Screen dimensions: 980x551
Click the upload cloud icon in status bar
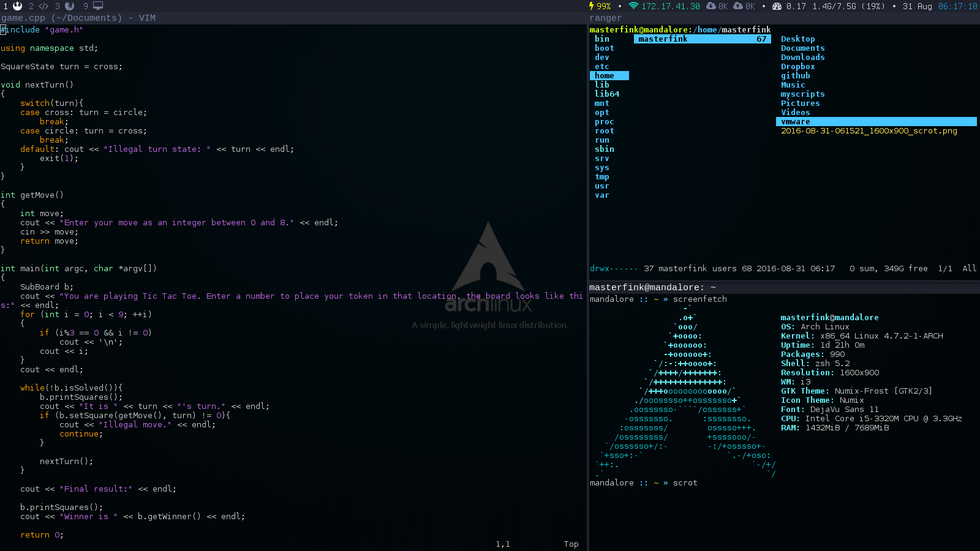[738, 6]
